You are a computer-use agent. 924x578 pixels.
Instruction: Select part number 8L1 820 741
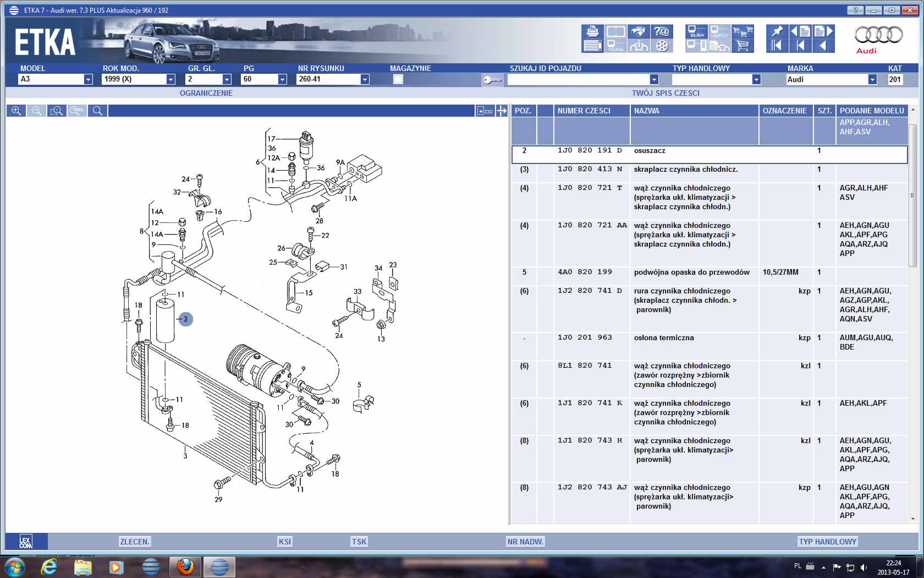(x=585, y=366)
